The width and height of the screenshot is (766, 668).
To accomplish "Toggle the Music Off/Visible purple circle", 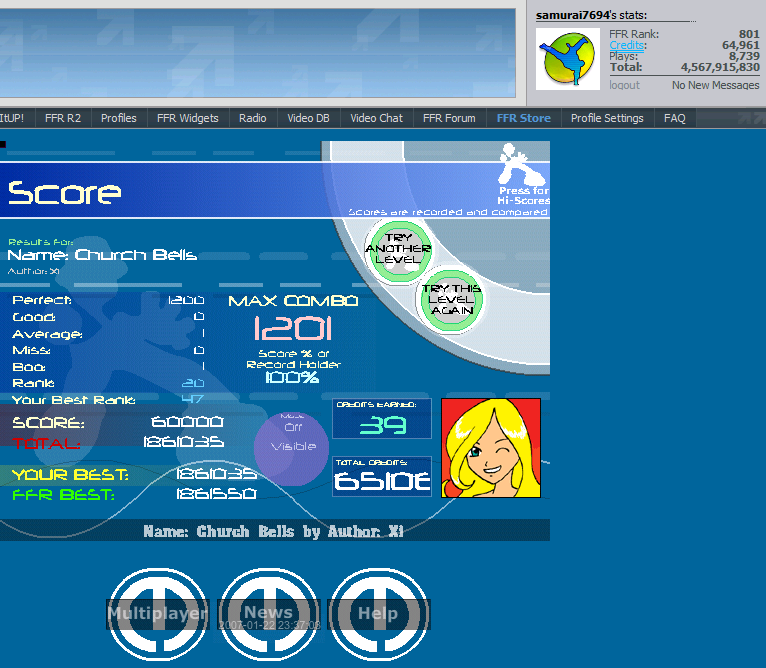I will (292, 440).
